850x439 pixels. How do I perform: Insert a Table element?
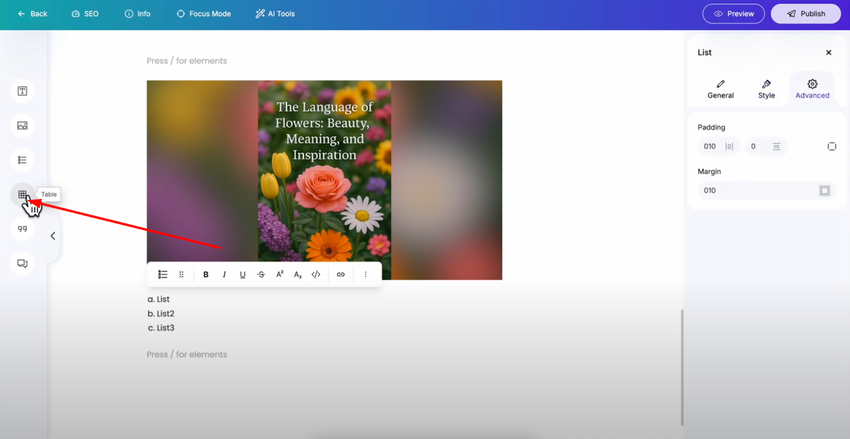tap(22, 194)
